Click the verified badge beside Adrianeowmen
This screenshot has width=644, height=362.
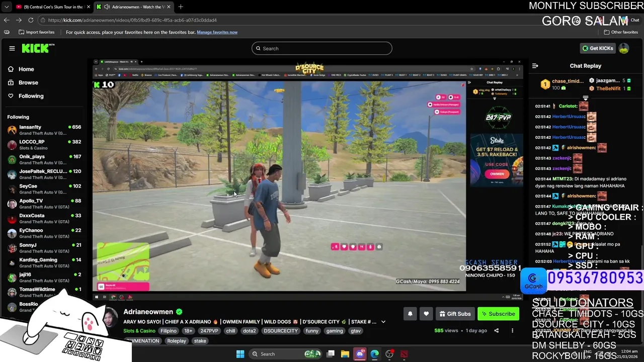(x=179, y=312)
